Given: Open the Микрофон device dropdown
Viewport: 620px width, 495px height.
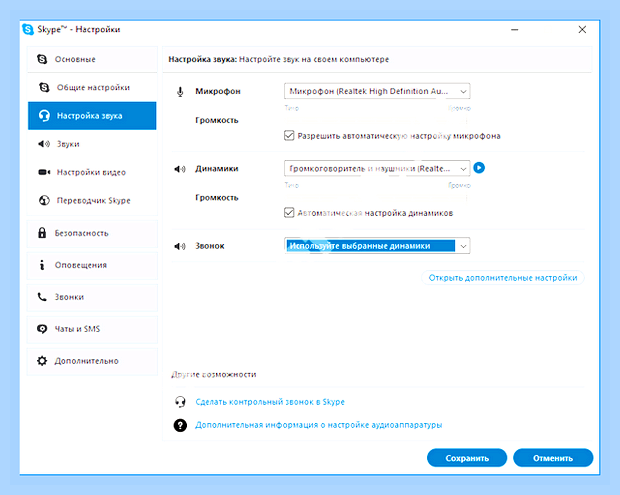Looking at the screenshot, I should coord(377,91).
